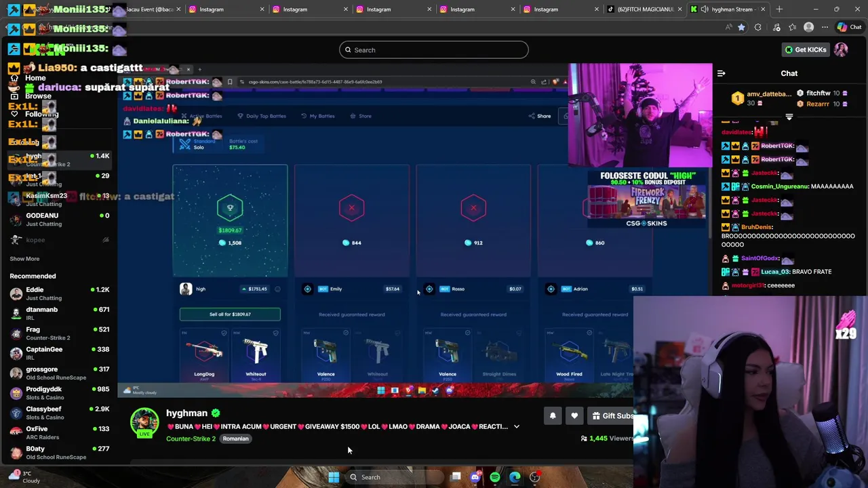Click Classybeef channel avatar
The height and width of the screenshot is (488, 868).
point(16,413)
